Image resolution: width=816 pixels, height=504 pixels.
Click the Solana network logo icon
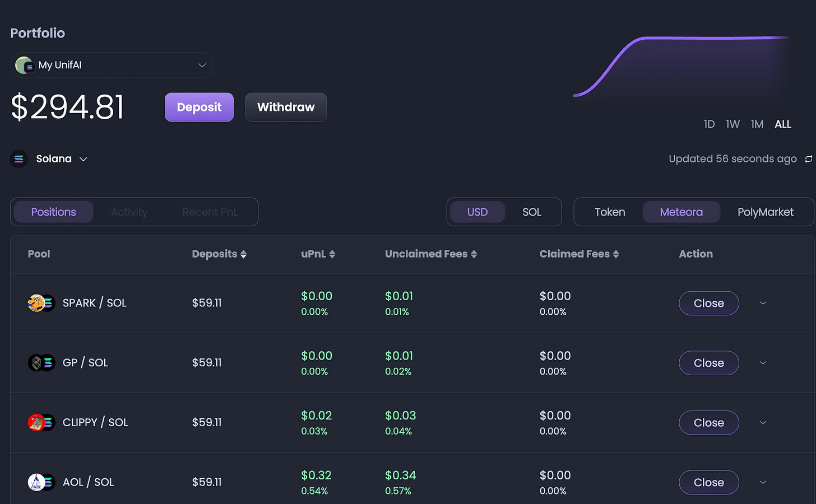point(19,159)
